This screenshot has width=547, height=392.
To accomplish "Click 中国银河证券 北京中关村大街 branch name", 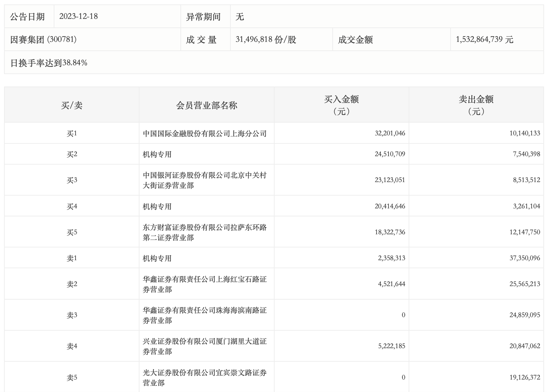I will (205, 180).
